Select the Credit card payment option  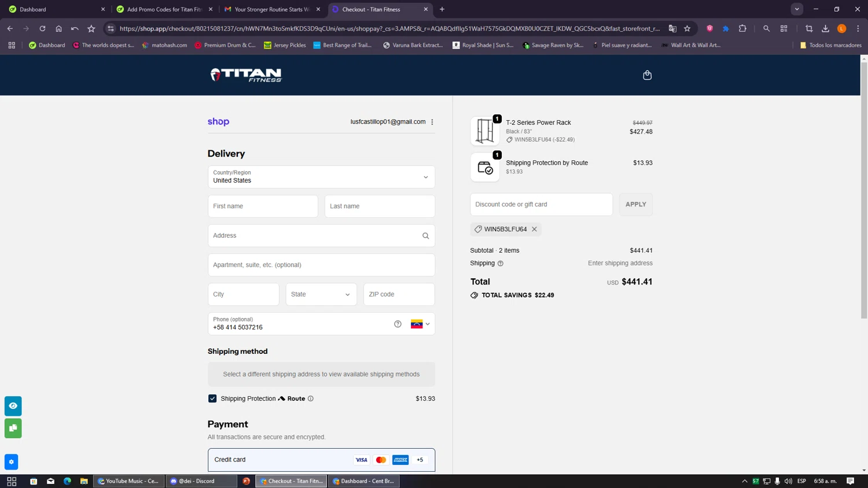(x=321, y=460)
